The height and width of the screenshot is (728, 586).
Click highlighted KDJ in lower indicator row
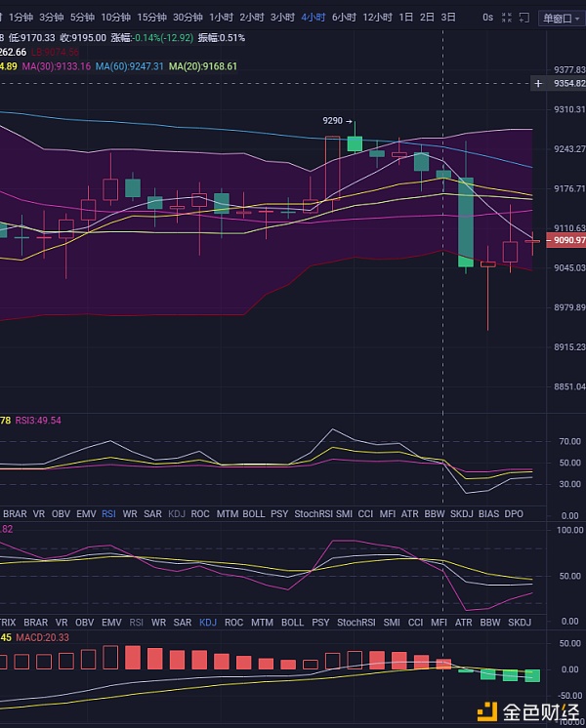[208, 623]
